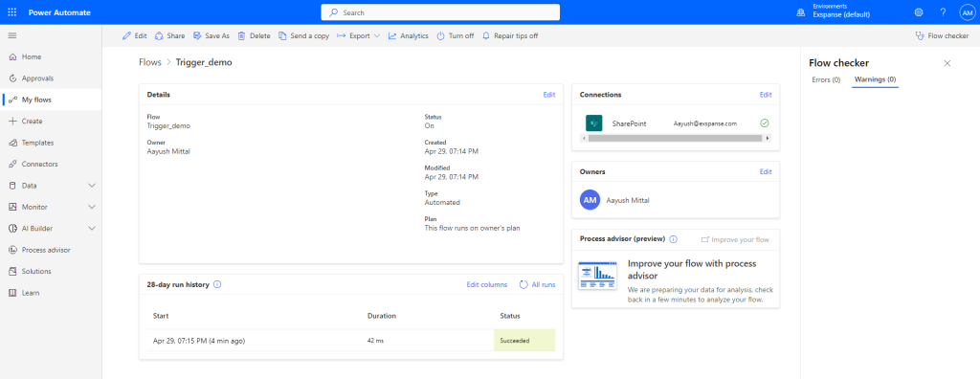Open the Export dropdown menu
The width and height of the screenshot is (980, 379).
358,35
